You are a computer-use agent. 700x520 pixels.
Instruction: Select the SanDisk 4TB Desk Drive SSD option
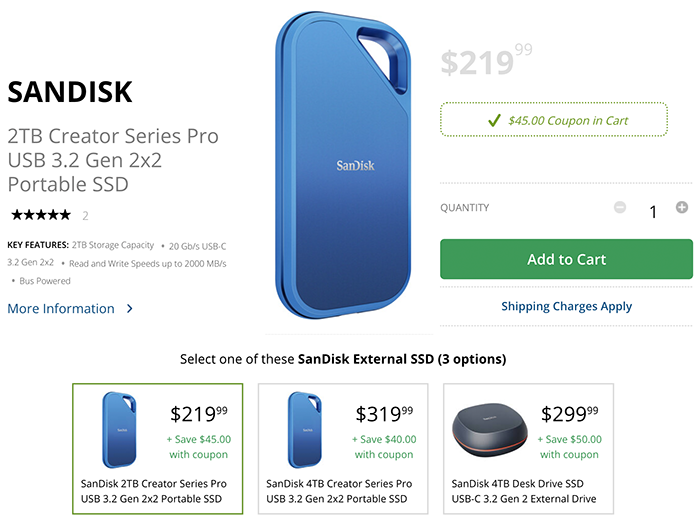pos(528,449)
